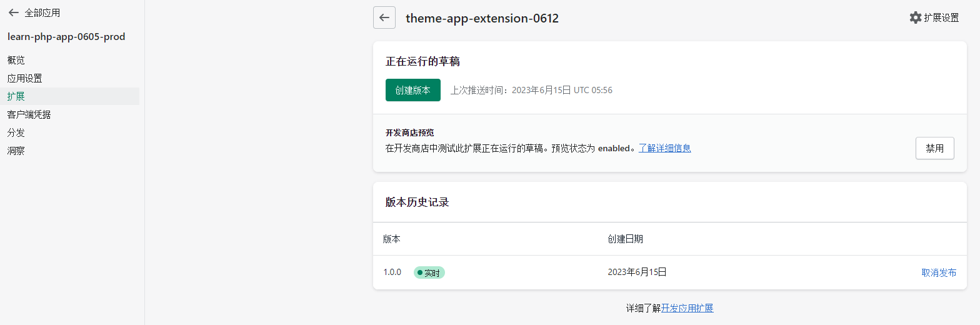Open the 了解详细信息 link

click(x=664, y=148)
